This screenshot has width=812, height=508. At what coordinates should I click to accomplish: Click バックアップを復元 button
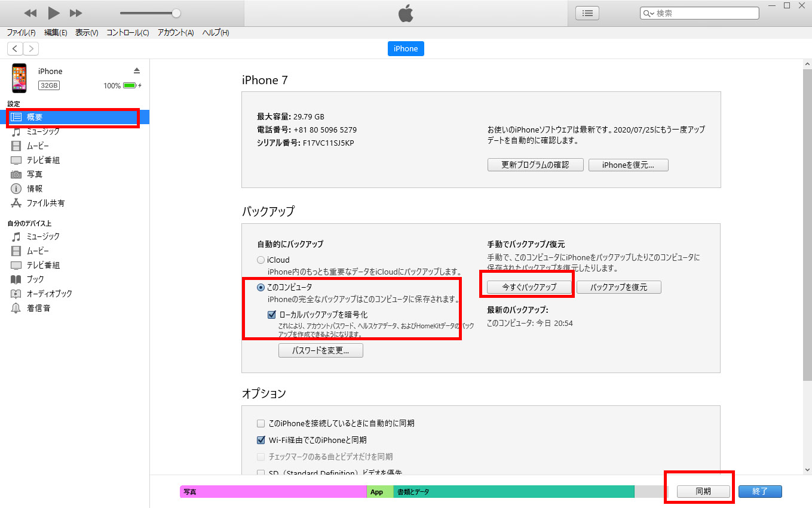(619, 287)
